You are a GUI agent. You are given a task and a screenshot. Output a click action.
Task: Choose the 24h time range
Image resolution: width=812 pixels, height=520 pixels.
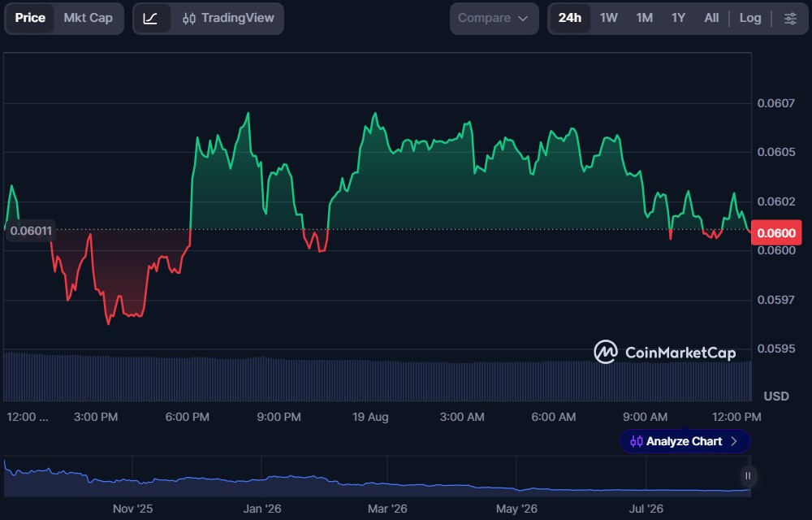(x=570, y=18)
